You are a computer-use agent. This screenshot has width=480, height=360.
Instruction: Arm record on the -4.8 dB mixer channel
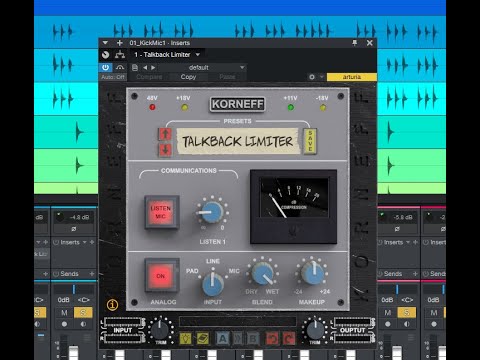pos(64,324)
